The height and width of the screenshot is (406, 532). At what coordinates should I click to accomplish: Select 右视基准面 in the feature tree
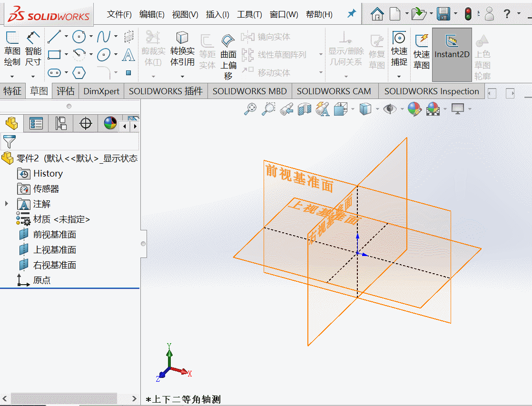tap(54, 265)
